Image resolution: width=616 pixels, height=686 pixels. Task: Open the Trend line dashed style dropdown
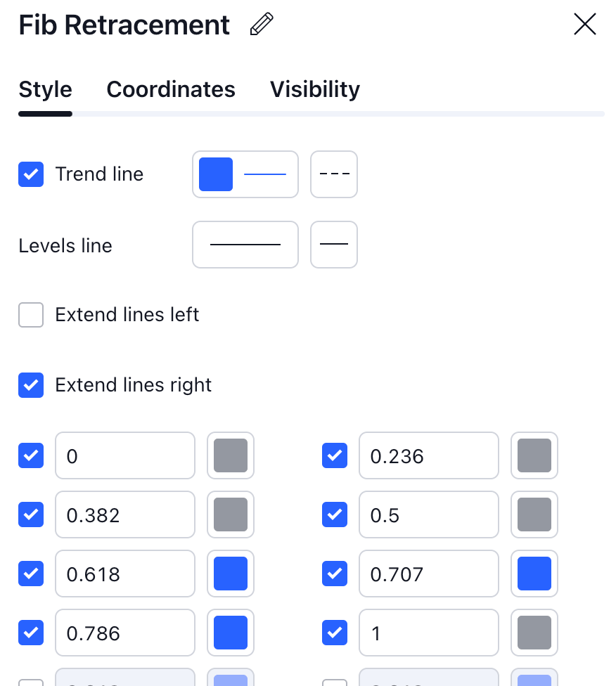pos(334,174)
